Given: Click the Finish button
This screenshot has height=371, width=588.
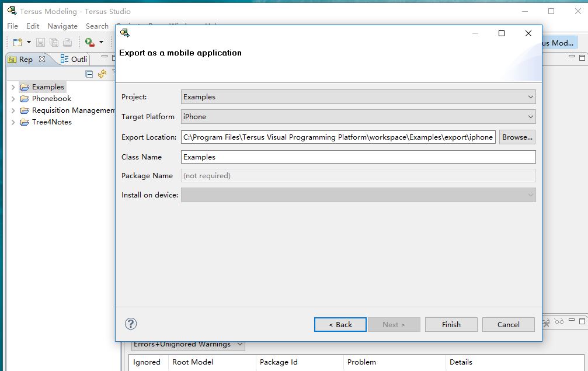Looking at the screenshot, I should pos(451,325).
